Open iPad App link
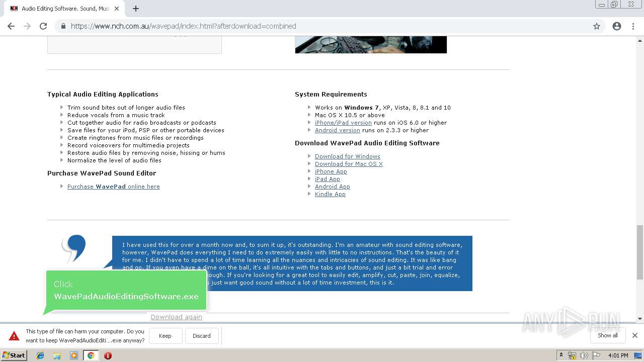 click(328, 179)
